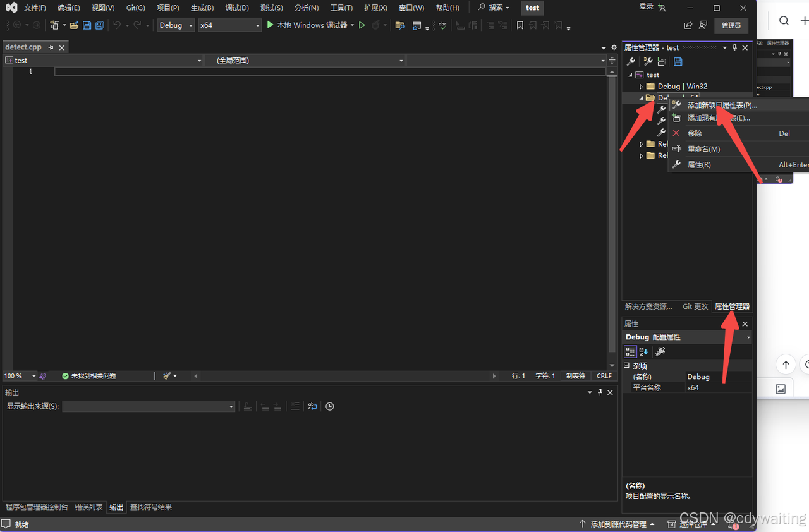Viewport: 809px width, 532px height.
Task: Toggle auto-hide pin on the 属性管理器 panel
Action: click(x=734, y=47)
